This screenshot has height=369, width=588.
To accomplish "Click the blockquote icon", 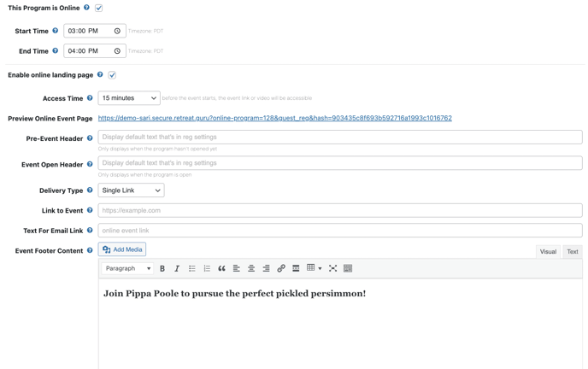I will pyautogui.click(x=221, y=268).
